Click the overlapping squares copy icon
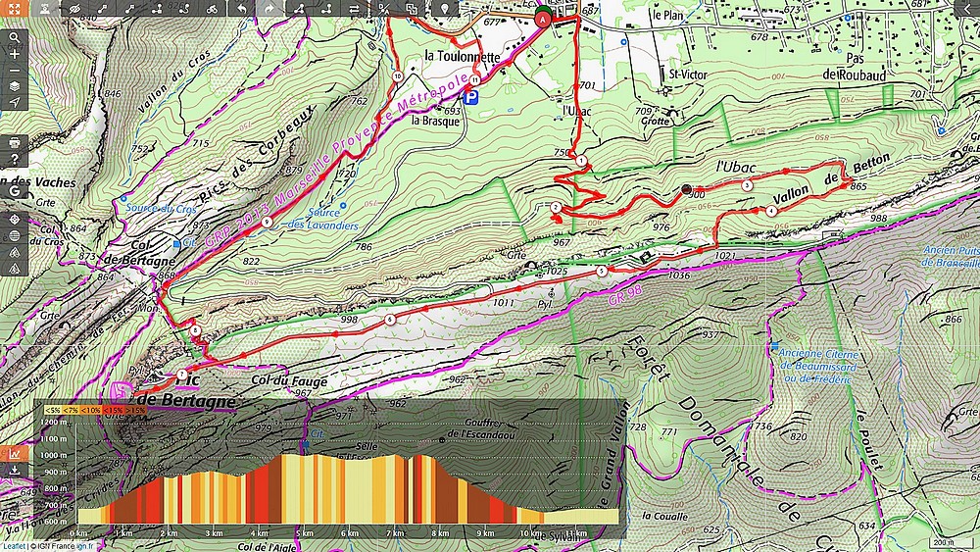This screenshot has height=552, width=980. [412, 8]
